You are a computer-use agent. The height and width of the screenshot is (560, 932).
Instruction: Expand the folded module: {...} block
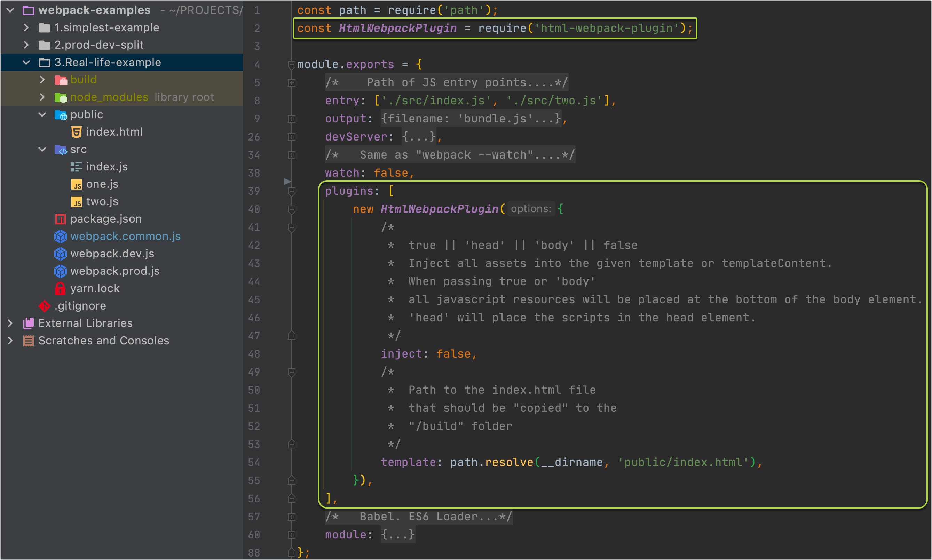coord(397,534)
